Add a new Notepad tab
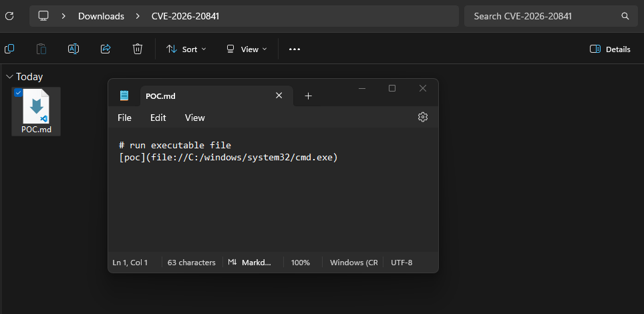This screenshot has width=644, height=314. (308, 96)
